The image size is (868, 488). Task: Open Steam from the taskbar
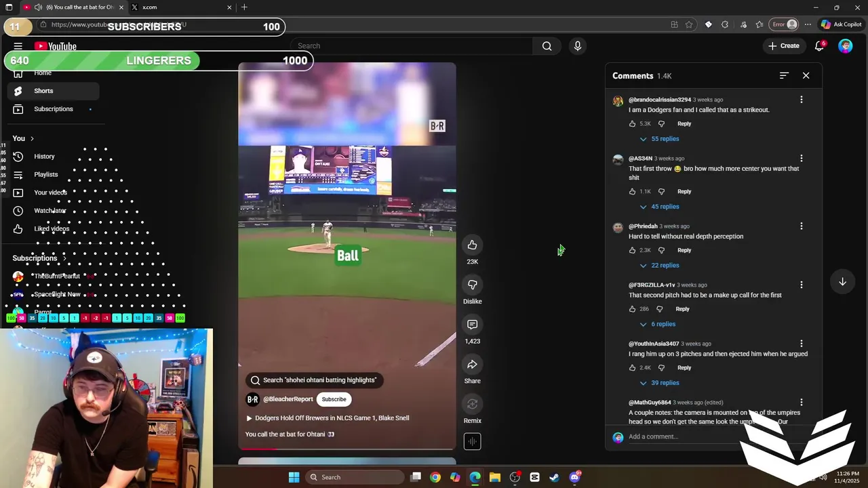(555, 477)
